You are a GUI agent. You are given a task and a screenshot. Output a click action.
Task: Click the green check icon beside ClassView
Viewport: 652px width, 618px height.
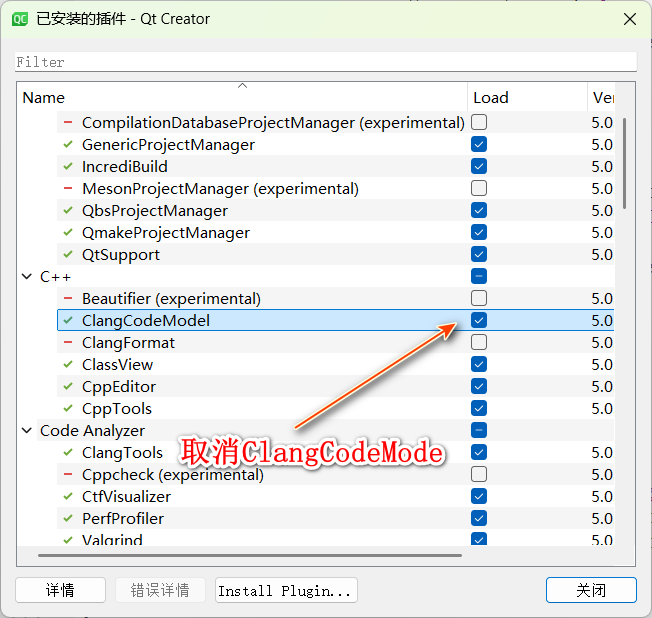pos(68,365)
